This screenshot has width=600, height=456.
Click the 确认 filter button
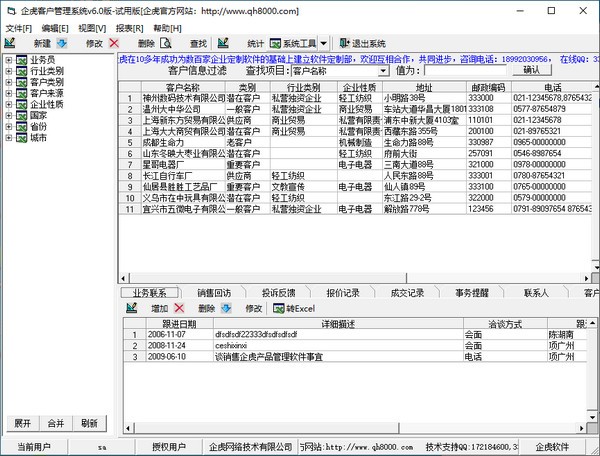click(532, 70)
